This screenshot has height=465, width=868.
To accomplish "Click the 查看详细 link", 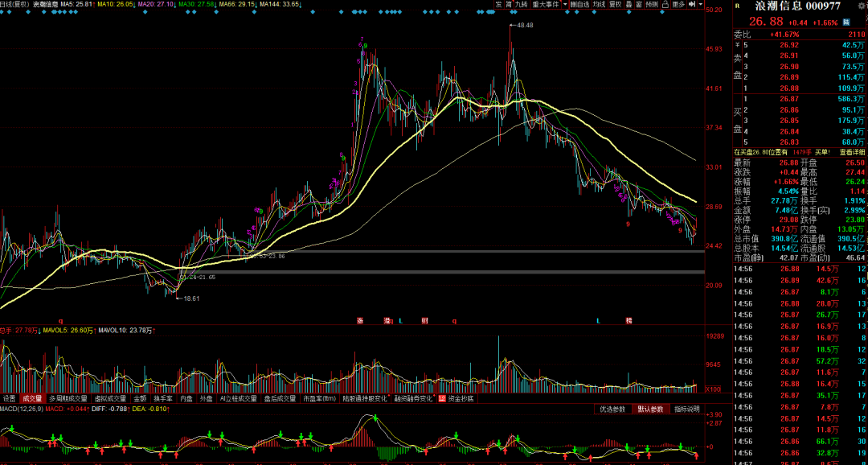I will (x=853, y=152).
